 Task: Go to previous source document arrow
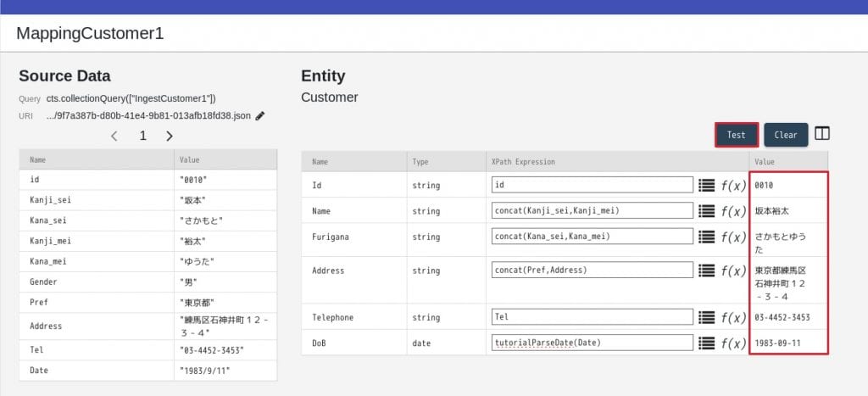[x=114, y=136]
